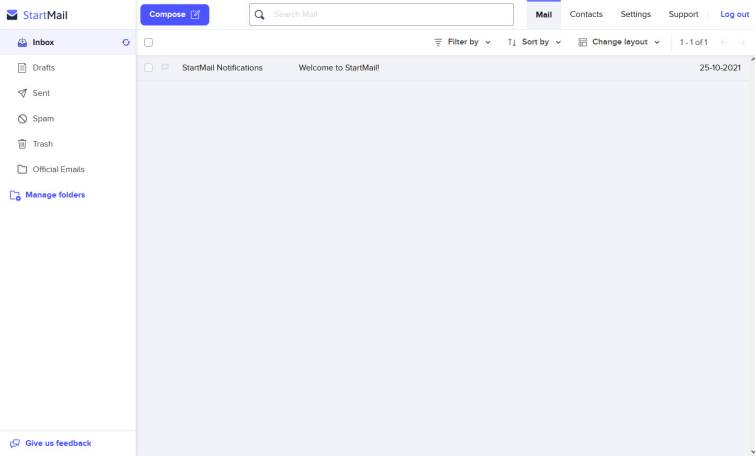Click the Trash bin icon
The image size is (755, 456).
[x=22, y=144]
